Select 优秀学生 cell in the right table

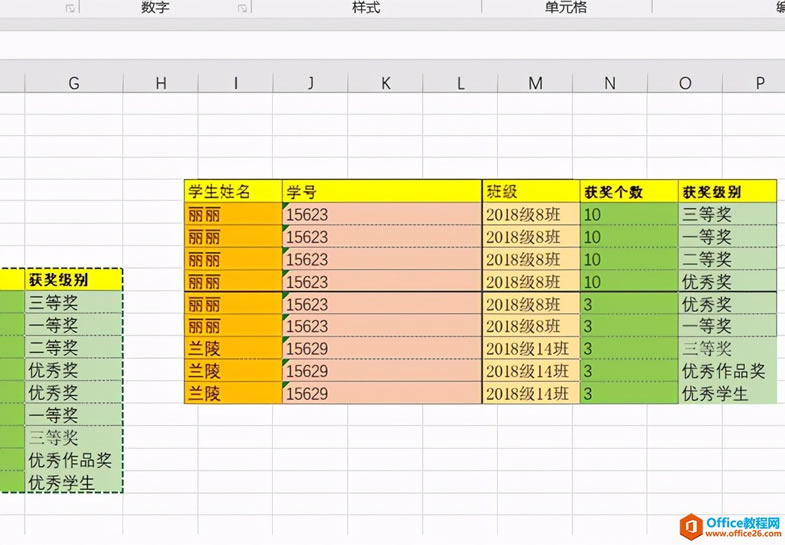pyautogui.click(x=727, y=393)
